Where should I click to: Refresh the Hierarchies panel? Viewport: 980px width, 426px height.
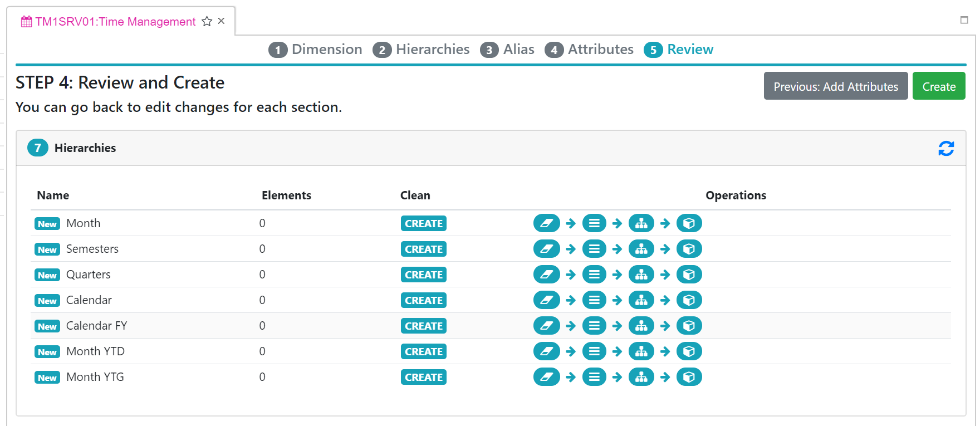point(945,148)
